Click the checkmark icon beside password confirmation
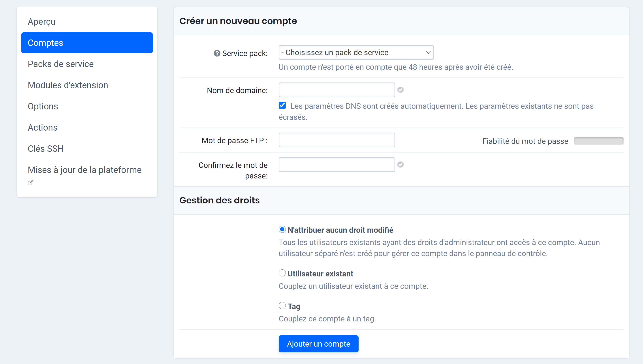Viewport: 643px width, 364px height. (400, 165)
